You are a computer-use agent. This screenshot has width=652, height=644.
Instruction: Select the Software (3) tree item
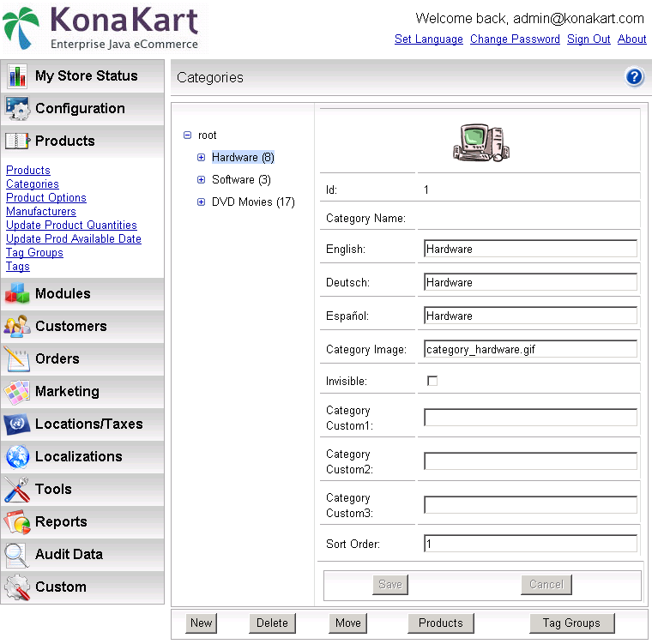click(x=242, y=179)
